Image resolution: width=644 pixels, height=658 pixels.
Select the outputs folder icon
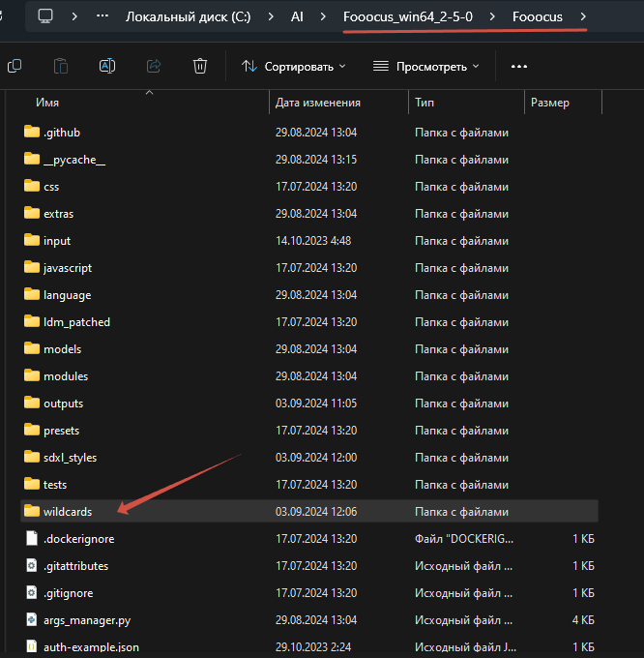coord(32,403)
